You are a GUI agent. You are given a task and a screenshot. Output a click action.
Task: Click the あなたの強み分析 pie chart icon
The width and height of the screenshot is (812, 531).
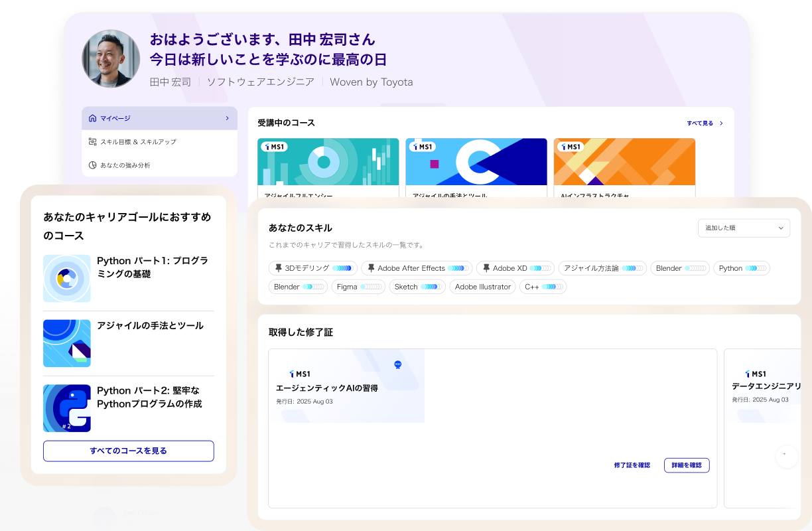click(x=92, y=165)
